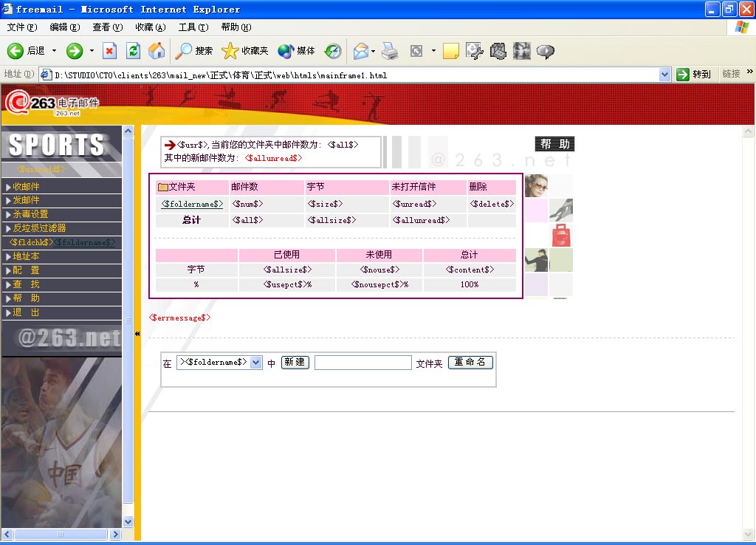Open the $foldername$ combo box dropdown
756x545 pixels.
click(x=256, y=362)
